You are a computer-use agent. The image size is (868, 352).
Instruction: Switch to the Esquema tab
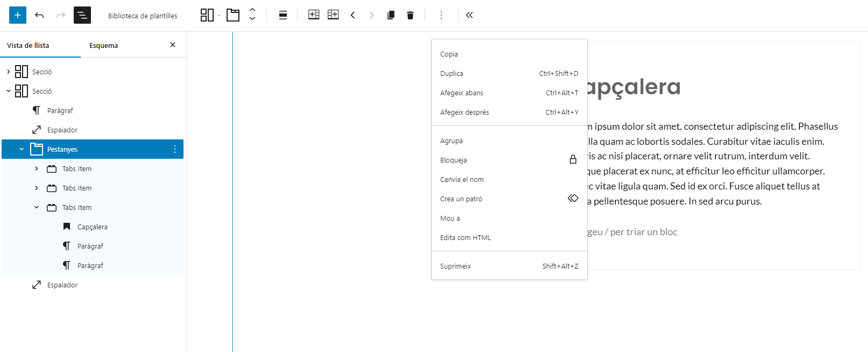tap(103, 46)
